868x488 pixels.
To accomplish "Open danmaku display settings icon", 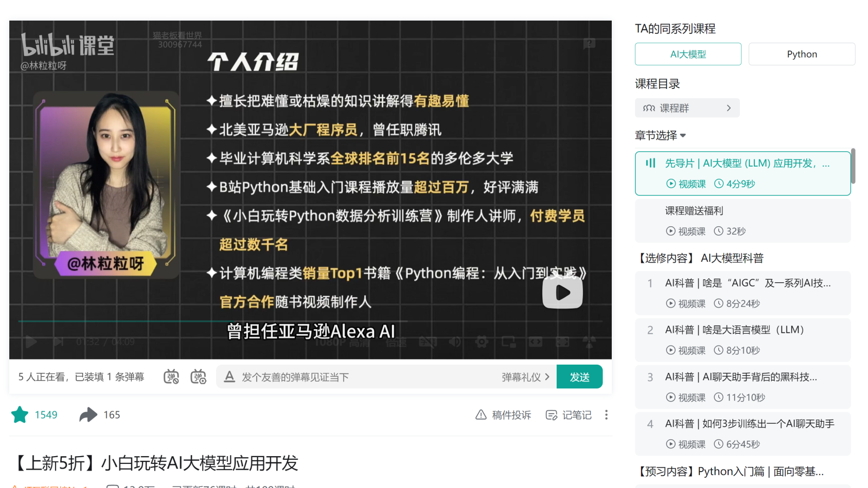I will (x=198, y=377).
